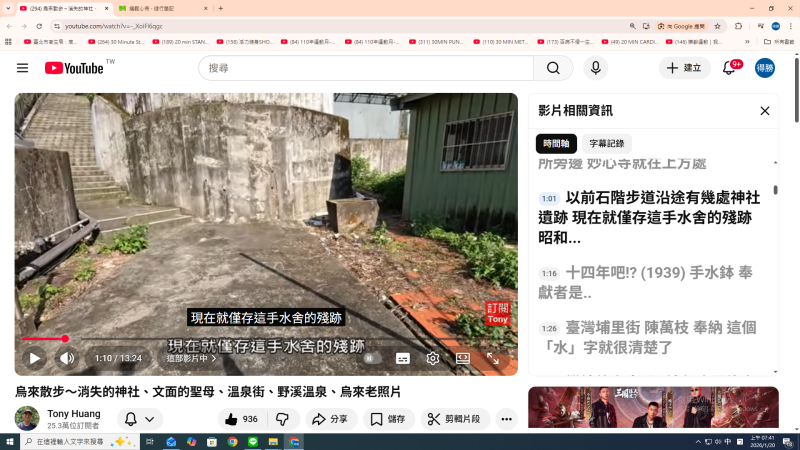Viewport: 800px width, 450px height.
Task: Bookmark this page with the star
Action: (x=717, y=26)
